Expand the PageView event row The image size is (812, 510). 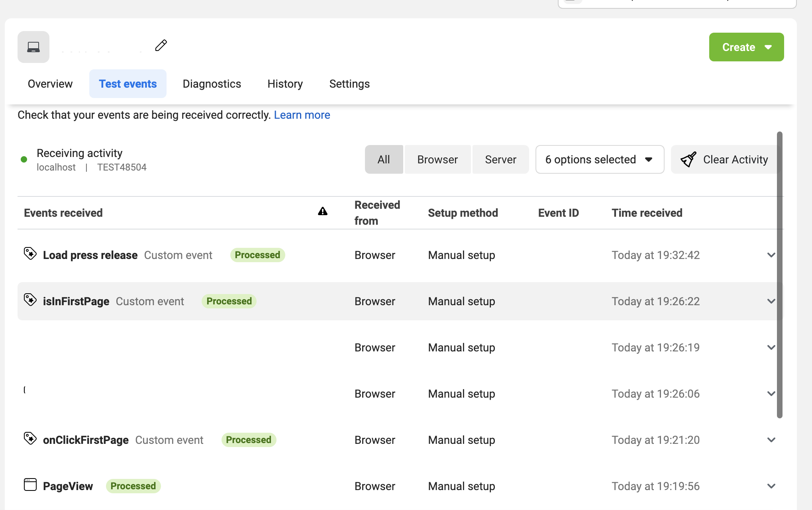[x=771, y=486]
